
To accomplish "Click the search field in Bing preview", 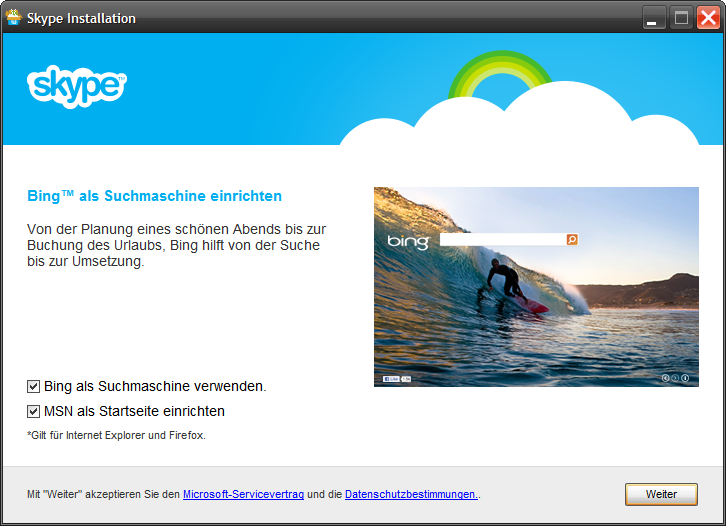I will (503, 239).
